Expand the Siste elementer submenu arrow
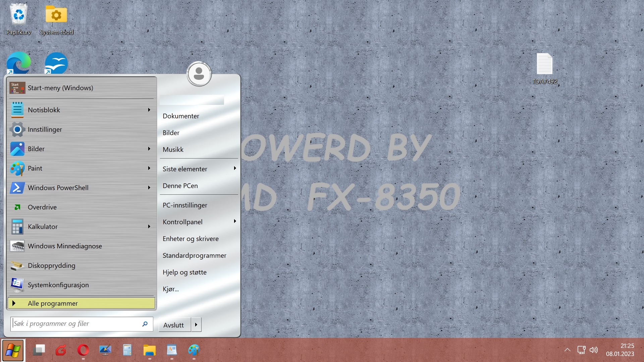 point(235,169)
